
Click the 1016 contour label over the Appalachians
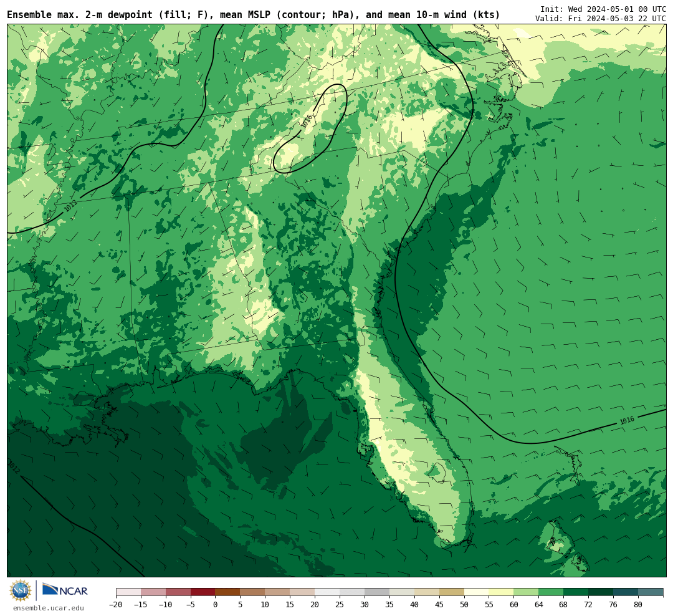307,122
